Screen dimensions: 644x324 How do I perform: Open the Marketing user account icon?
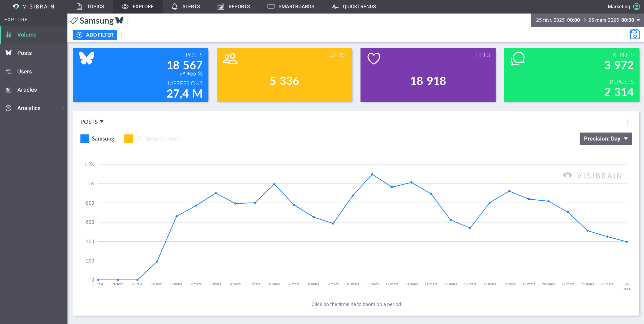point(637,7)
